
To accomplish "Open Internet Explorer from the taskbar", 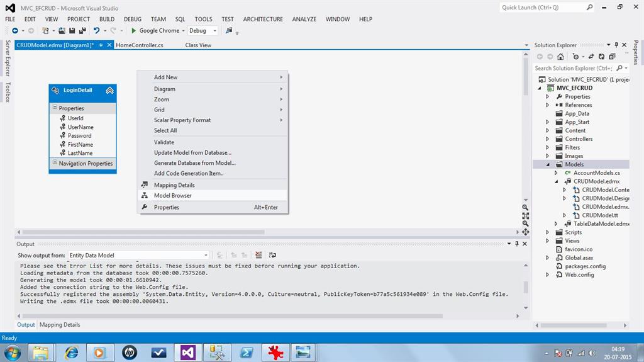I will pos(72,353).
